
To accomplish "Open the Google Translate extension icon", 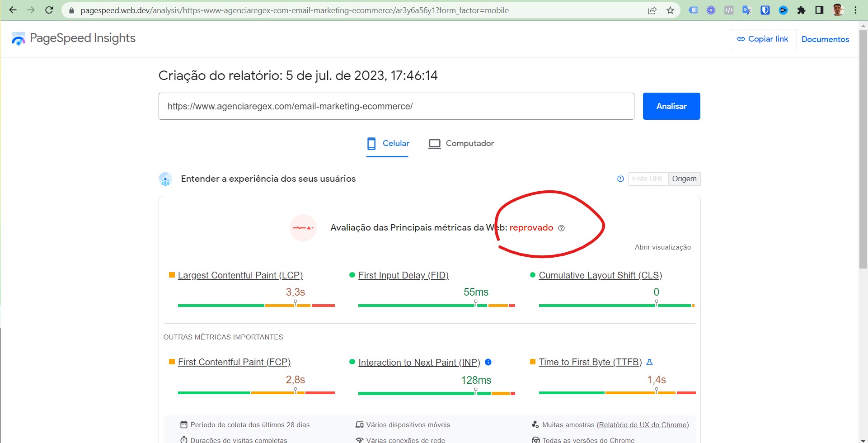I will (x=747, y=10).
